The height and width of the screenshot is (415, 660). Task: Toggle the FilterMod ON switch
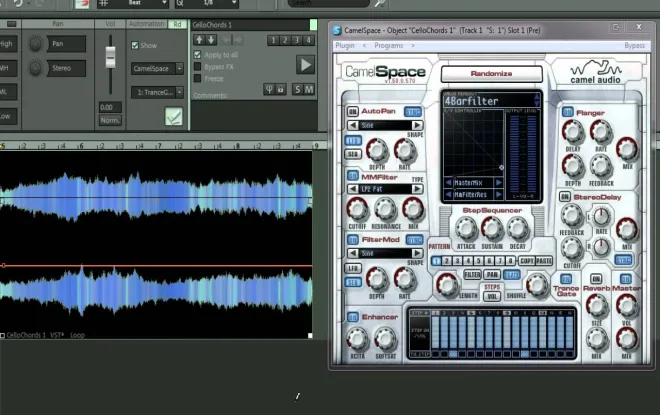[353, 239]
